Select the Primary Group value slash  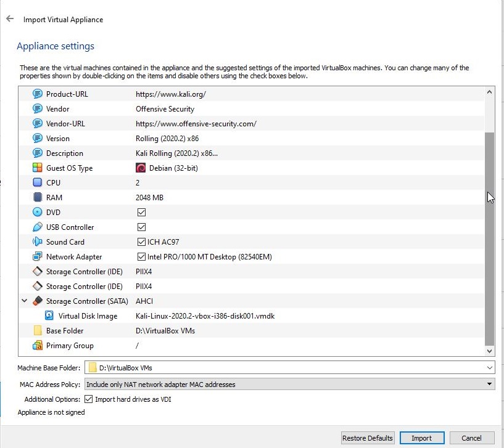[137, 345]
